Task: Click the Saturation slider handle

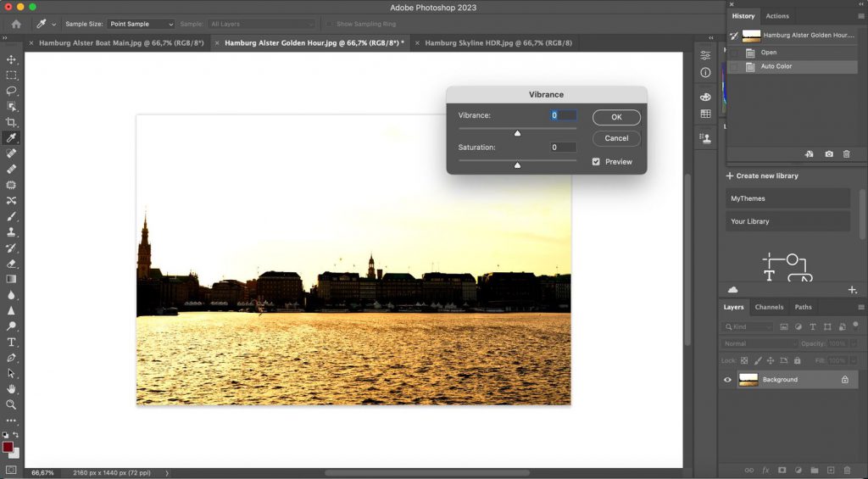Action: [x=517, y=165]
